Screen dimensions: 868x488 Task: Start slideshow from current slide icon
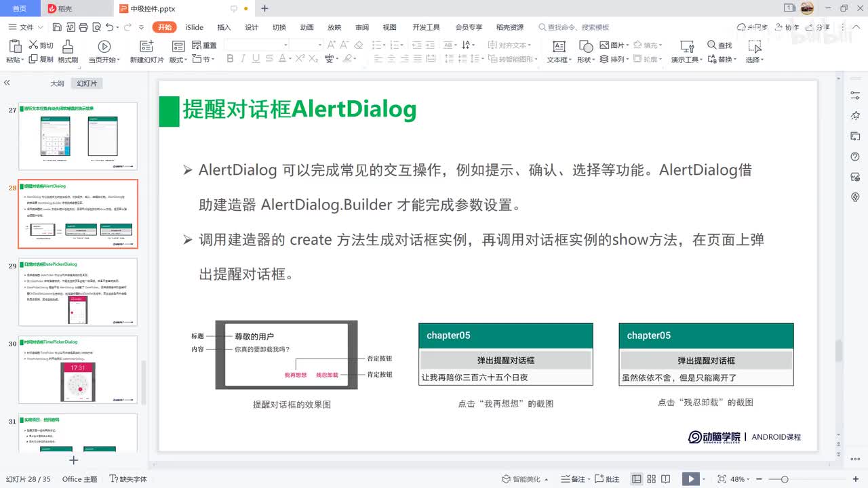click(x=104, y=46)
